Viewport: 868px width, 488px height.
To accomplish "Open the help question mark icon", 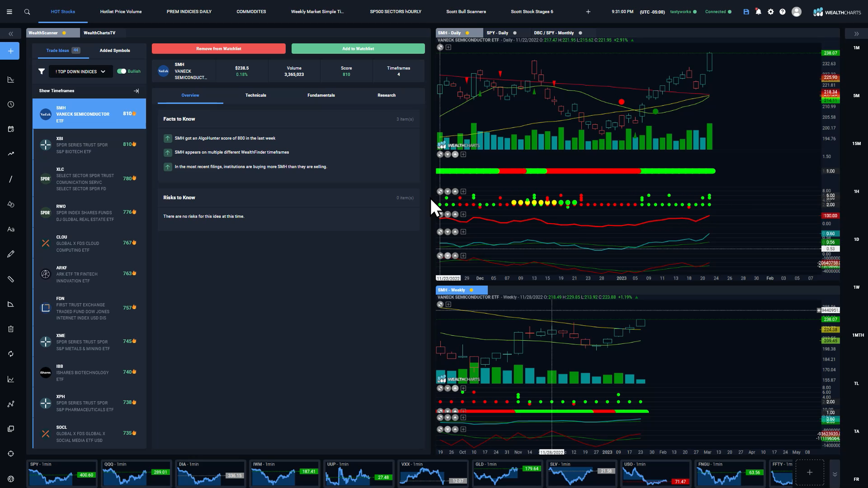I will click(783, 12).
